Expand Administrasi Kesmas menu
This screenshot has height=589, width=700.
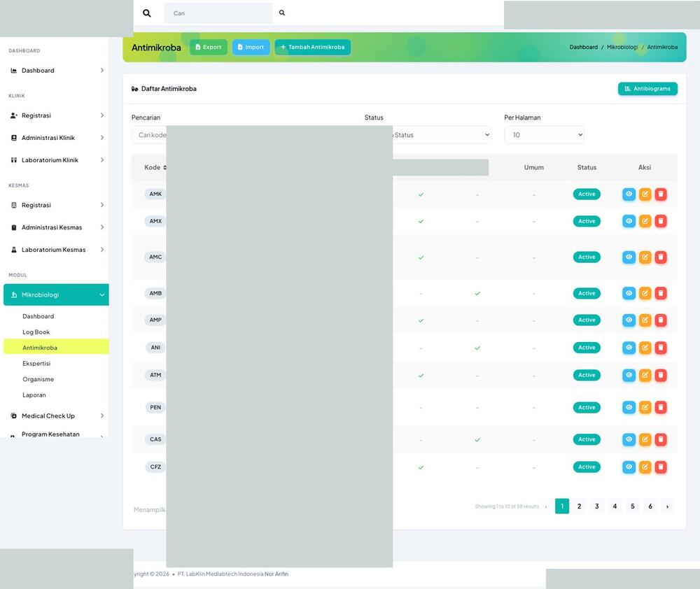click(56, 227)
